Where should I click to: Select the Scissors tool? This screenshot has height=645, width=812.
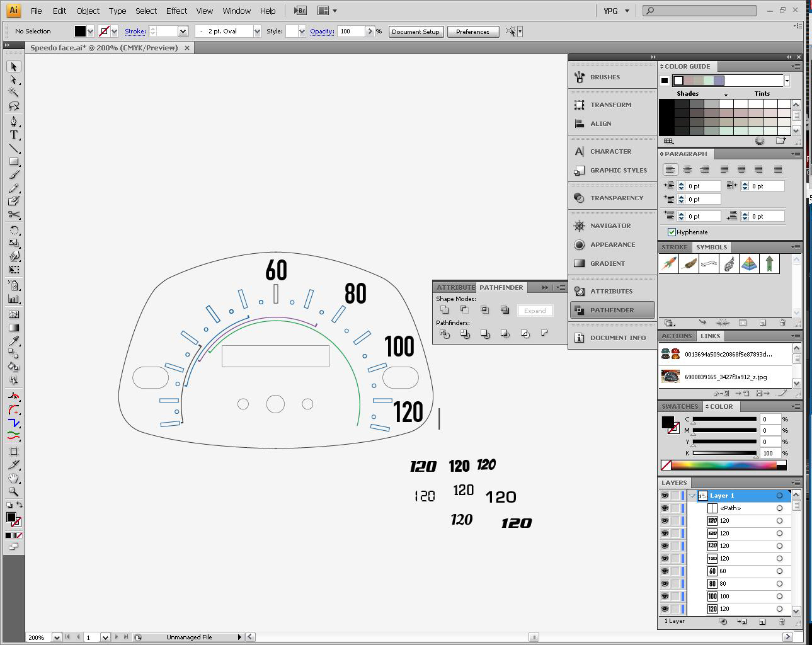pyautogui.click(x=13, y=215)
